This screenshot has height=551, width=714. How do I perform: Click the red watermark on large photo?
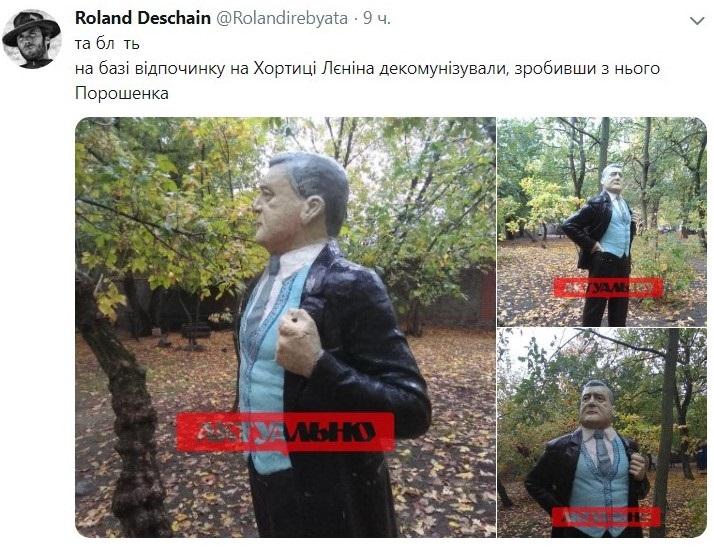pyautogui.click(x=286, y=432)
